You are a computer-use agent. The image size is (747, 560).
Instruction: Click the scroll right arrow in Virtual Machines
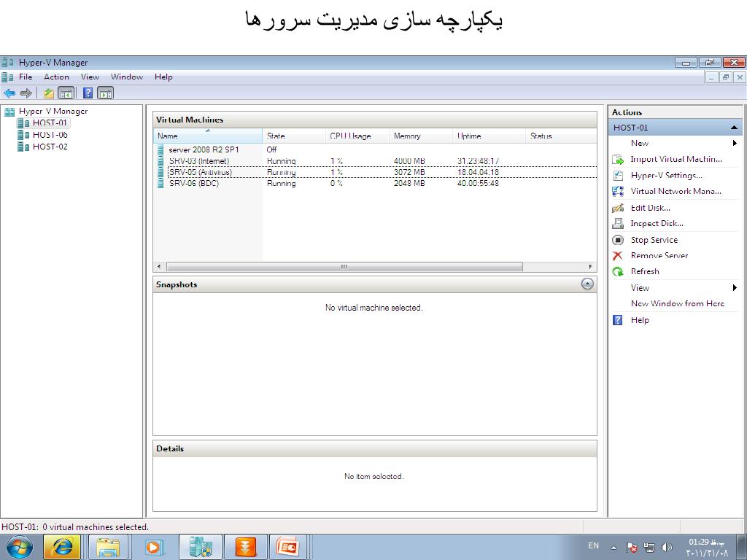(x=591, y=267)
